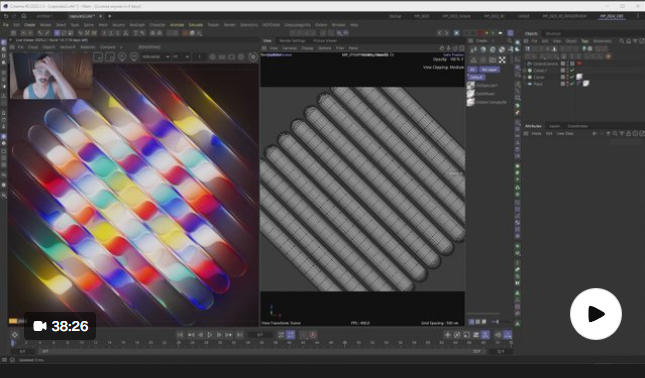The height and width of the screenshot is (378, 645).
Task: Open the MoGraph menu
Action: 137,25
